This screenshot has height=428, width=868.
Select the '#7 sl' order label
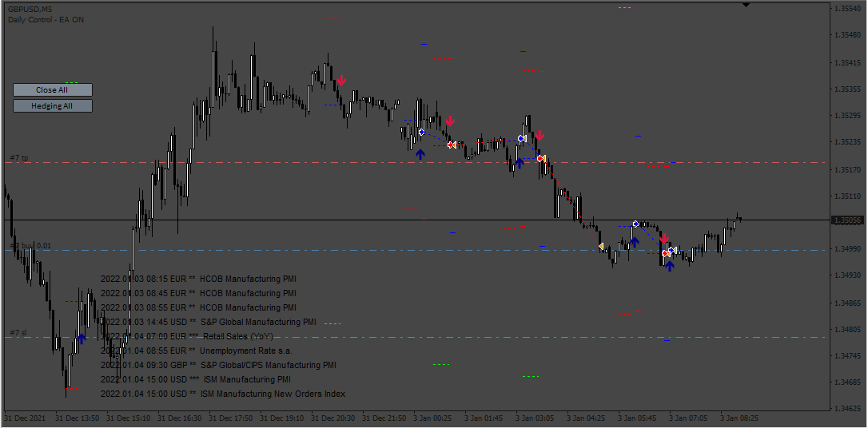(18, 332)
